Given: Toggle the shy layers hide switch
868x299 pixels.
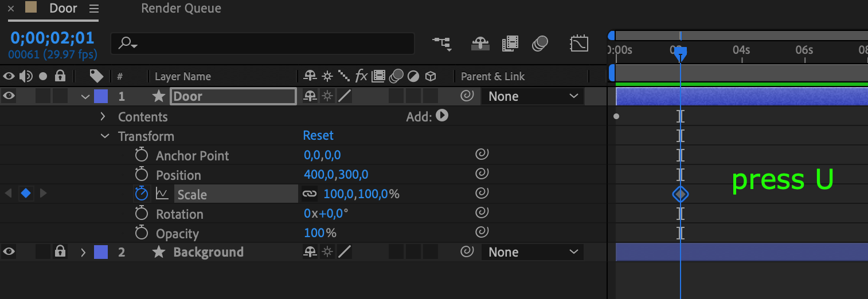Looking at the screenshot, I should click(480, 44).
